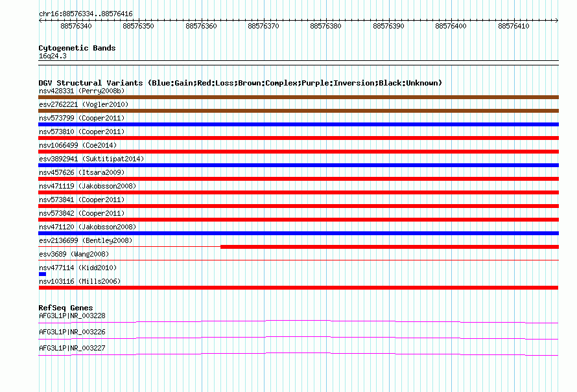
Task: Open variant esv3689 (Wang2008) label
Action: 74,254
